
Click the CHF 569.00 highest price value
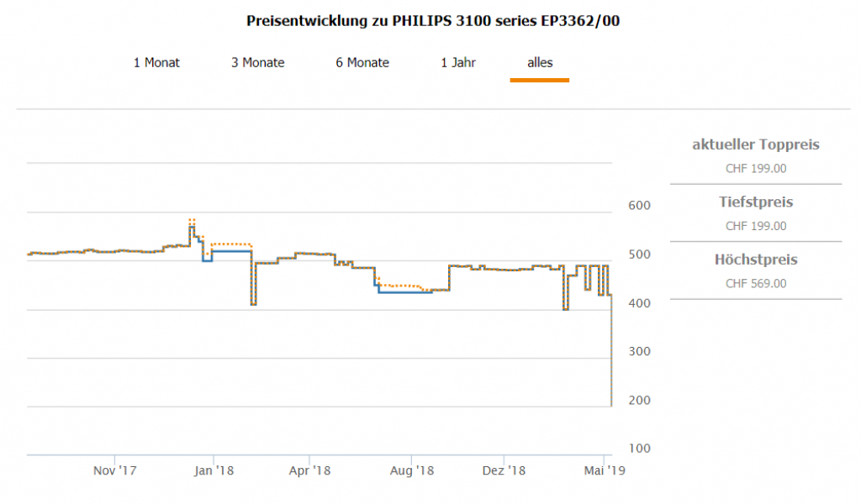(x=755, y=284)
